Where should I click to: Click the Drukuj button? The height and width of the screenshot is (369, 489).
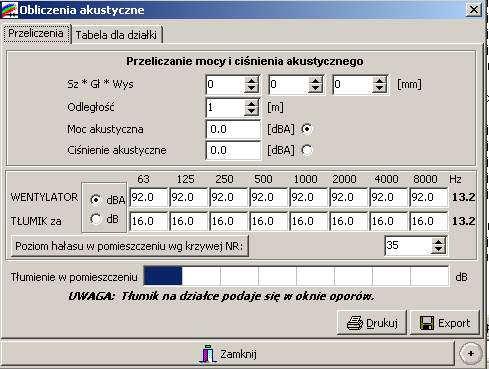372,323
